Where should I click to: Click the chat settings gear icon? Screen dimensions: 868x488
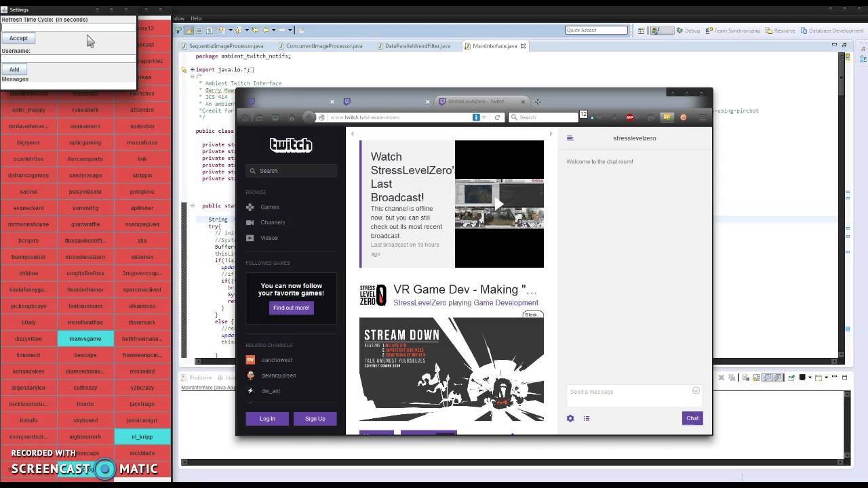(x=570, y=418)
